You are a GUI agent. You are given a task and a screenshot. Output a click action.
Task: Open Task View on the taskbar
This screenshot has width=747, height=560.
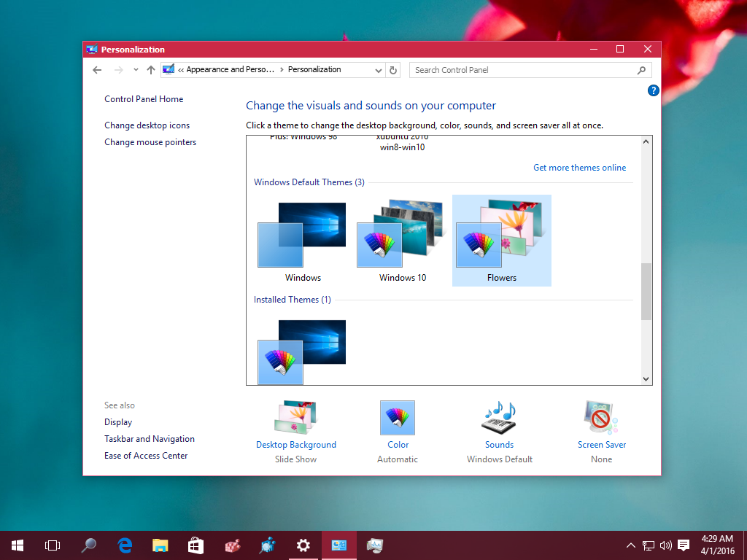53,545
